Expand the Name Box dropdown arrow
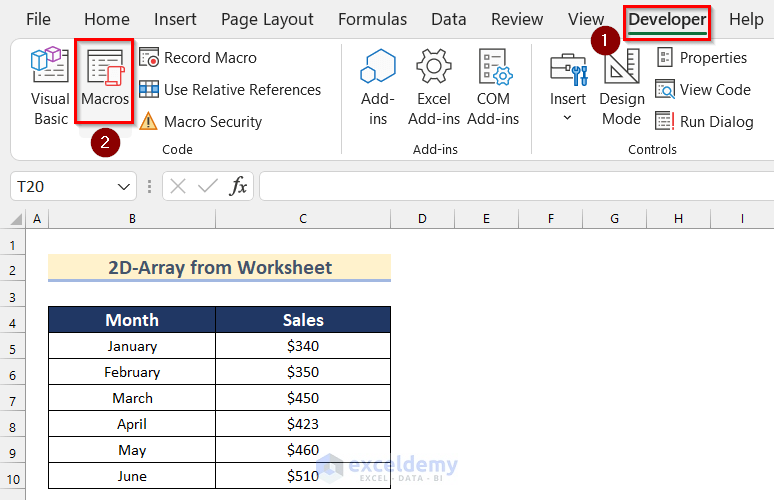 [123, 187]
